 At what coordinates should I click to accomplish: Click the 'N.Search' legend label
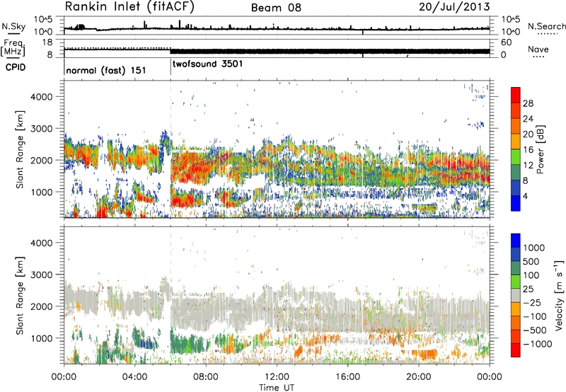(546, 26)
